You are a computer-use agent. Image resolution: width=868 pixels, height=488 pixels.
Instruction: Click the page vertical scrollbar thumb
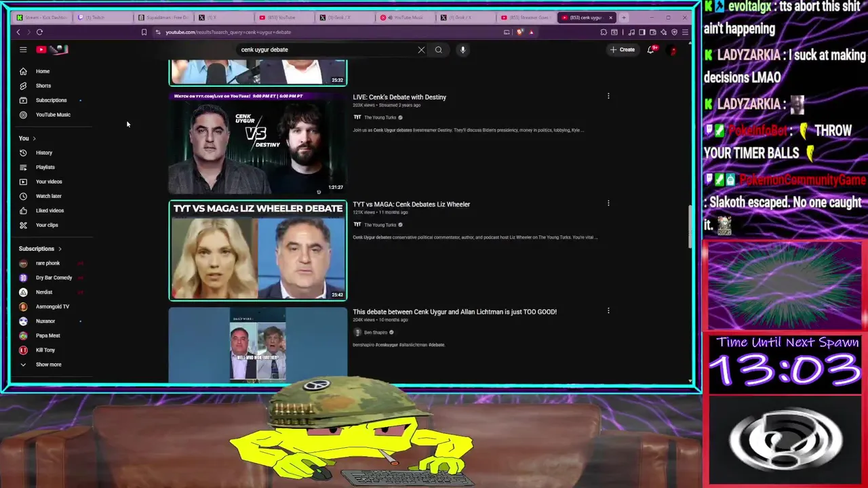690,227
